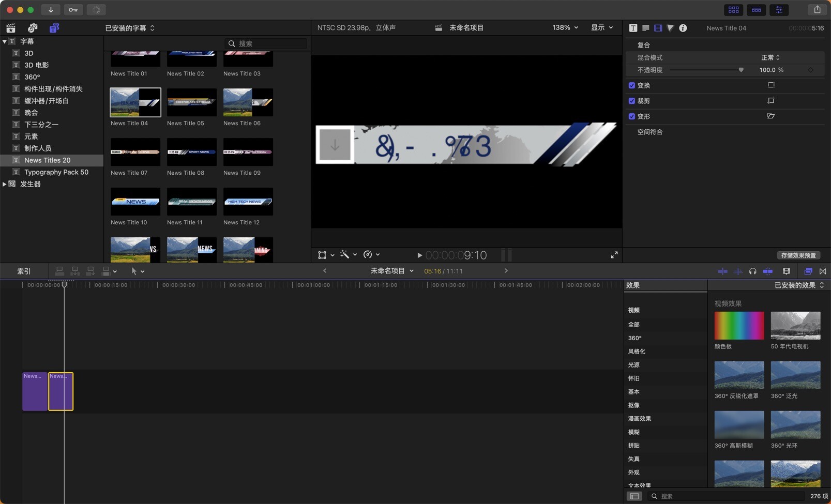Collapse the 字幕 category triangle
Viewport: 831px width, 504px height.
click(5, 41)
